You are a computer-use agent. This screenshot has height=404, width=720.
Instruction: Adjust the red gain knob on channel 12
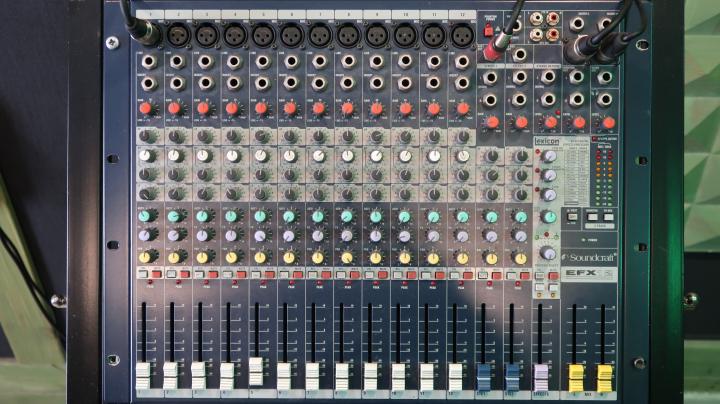[x=462, y=109]
